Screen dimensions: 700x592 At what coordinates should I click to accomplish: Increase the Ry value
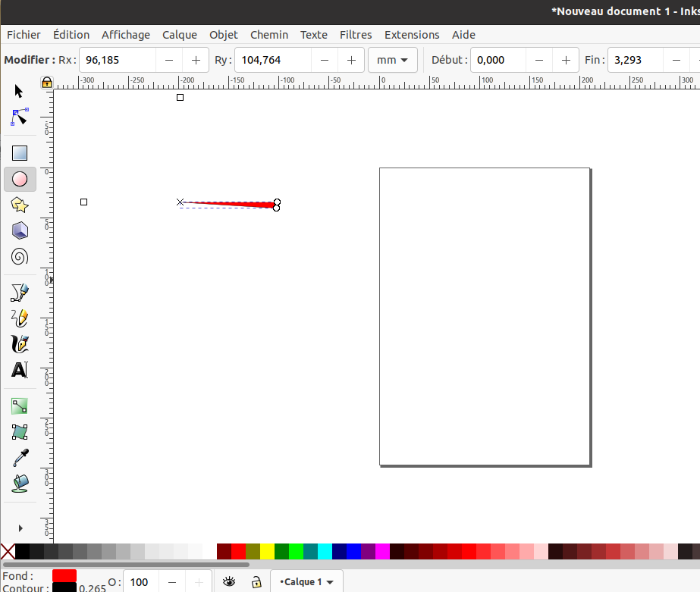click(x=351, y=60)
